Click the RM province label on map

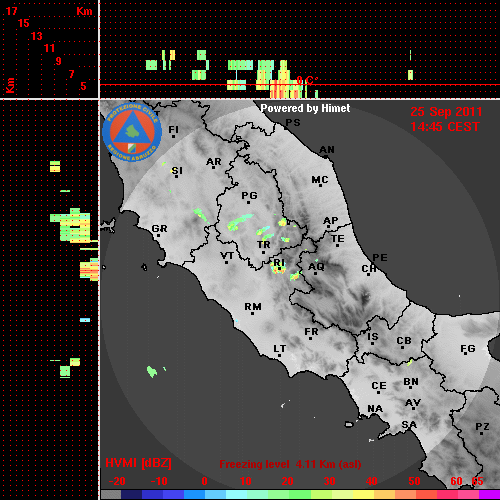tap(253, 307)
